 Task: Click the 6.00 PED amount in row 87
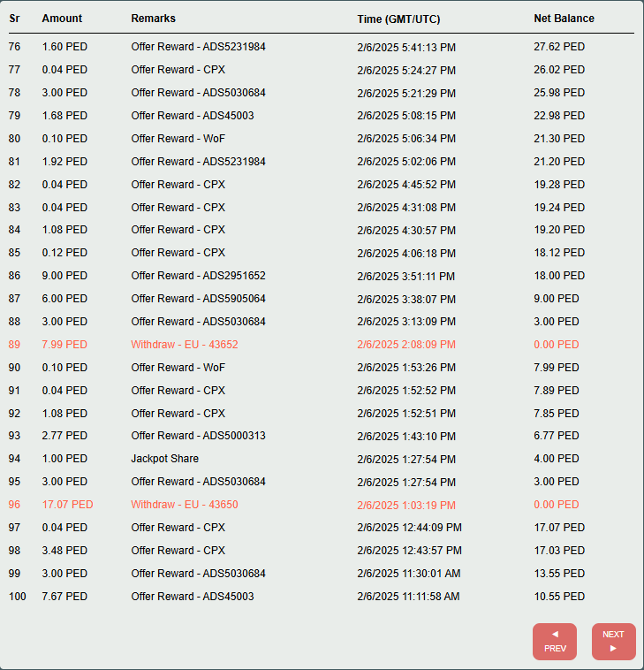click(x=64, y=298)
